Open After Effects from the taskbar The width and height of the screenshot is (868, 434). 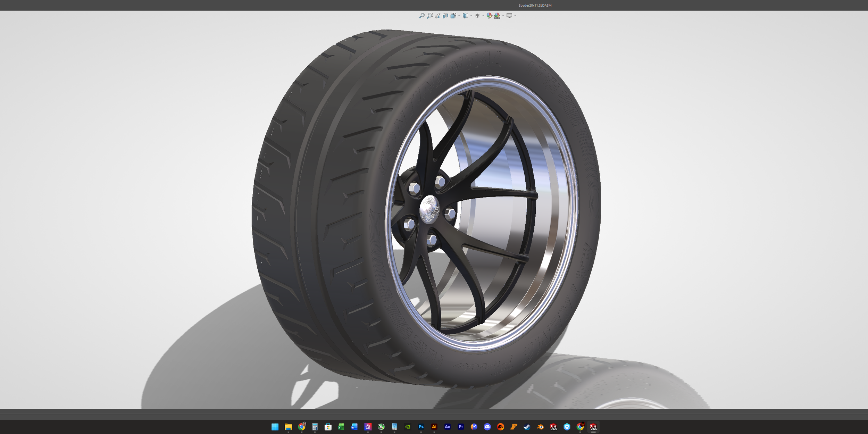(x=448, y=427)
